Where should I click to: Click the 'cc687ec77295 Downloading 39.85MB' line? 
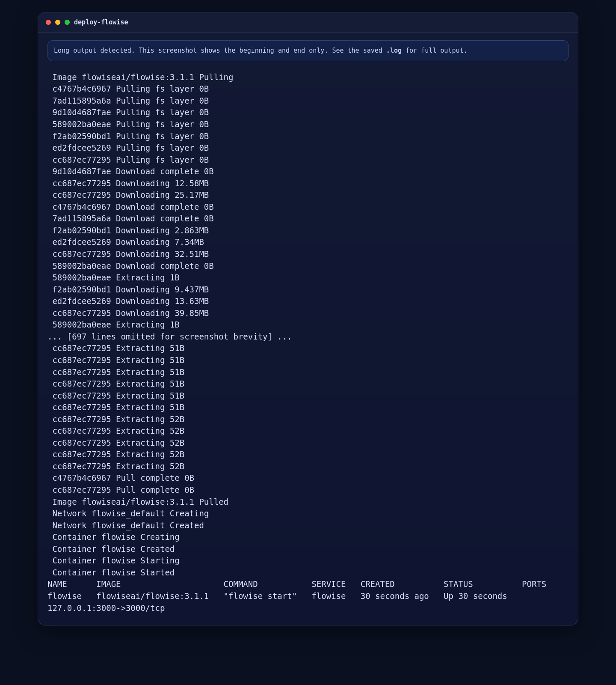point(130,313)
